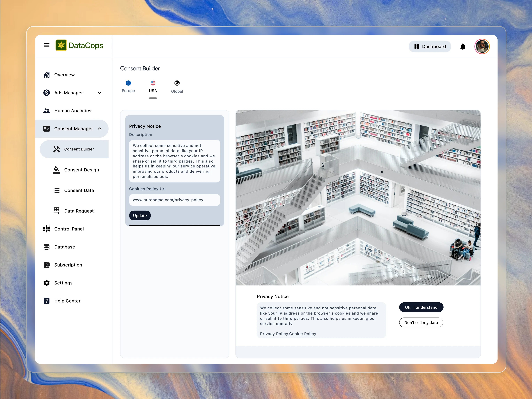Click the Settings gear in sidebar
The image size is (532, 399).
[46, 283]
